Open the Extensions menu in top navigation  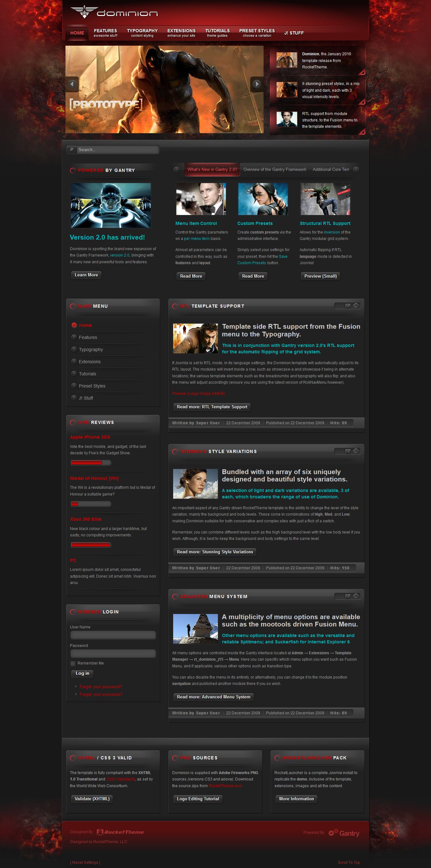pyautogui.click(x=181, y=33)
